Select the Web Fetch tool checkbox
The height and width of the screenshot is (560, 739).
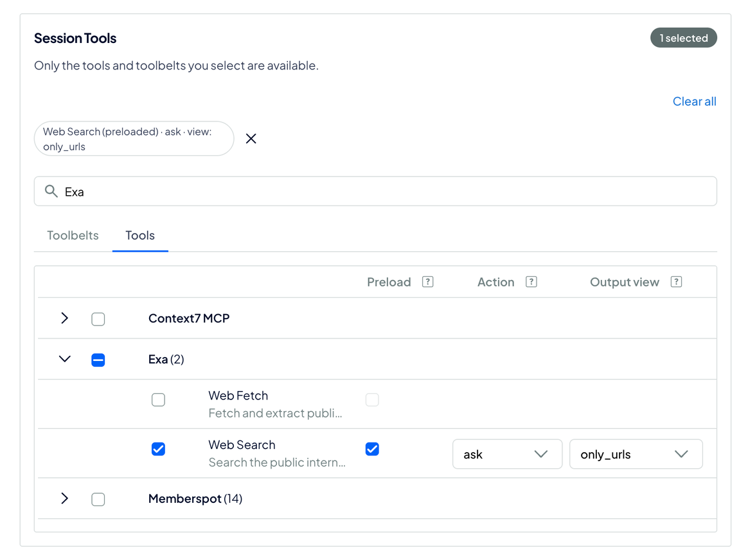point(158,400)
